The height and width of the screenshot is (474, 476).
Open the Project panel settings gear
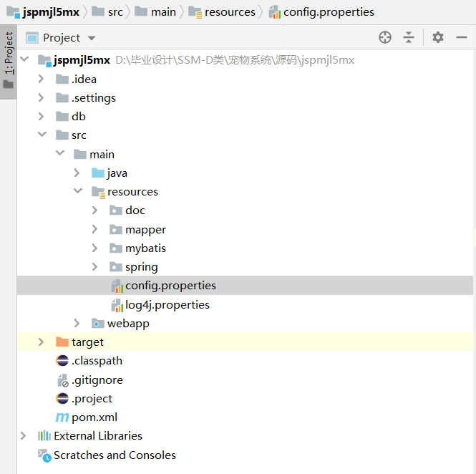pyautogui.click(x=438, y=37)
